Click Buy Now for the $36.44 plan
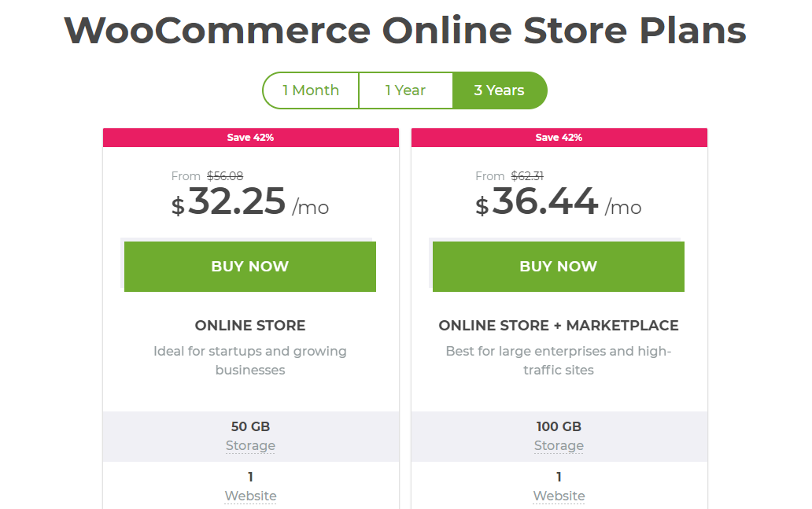Viewport: 812px width, 509px height. click(x=559, y=267)
